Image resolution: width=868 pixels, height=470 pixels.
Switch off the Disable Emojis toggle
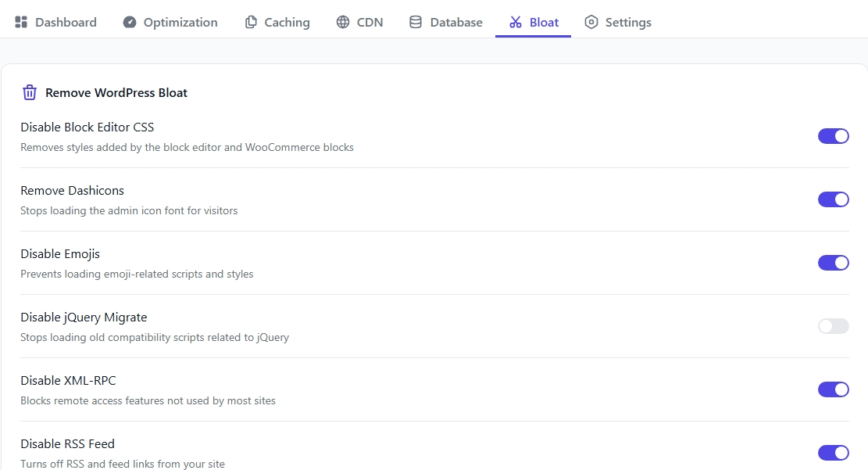click(833, 263)
